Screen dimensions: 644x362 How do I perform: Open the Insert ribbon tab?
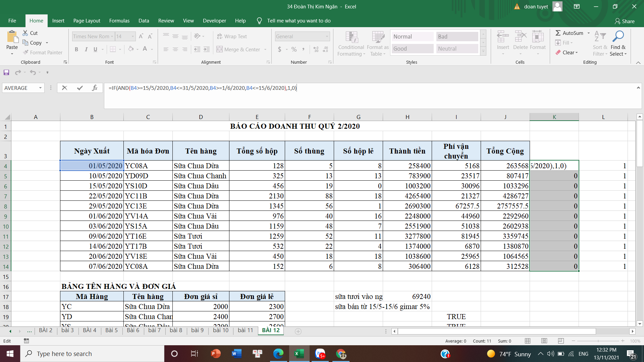click(58, 21)
